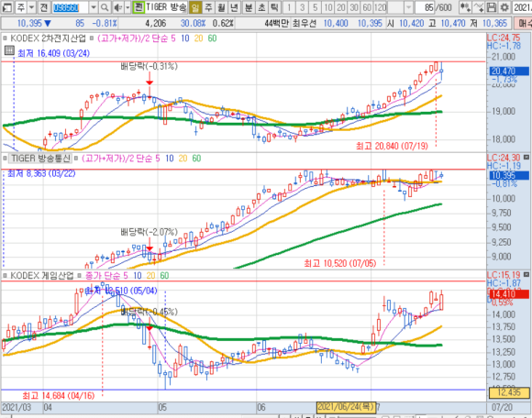Switch to weekly 주 period
The image size is (532, 418).
[208, 7]
